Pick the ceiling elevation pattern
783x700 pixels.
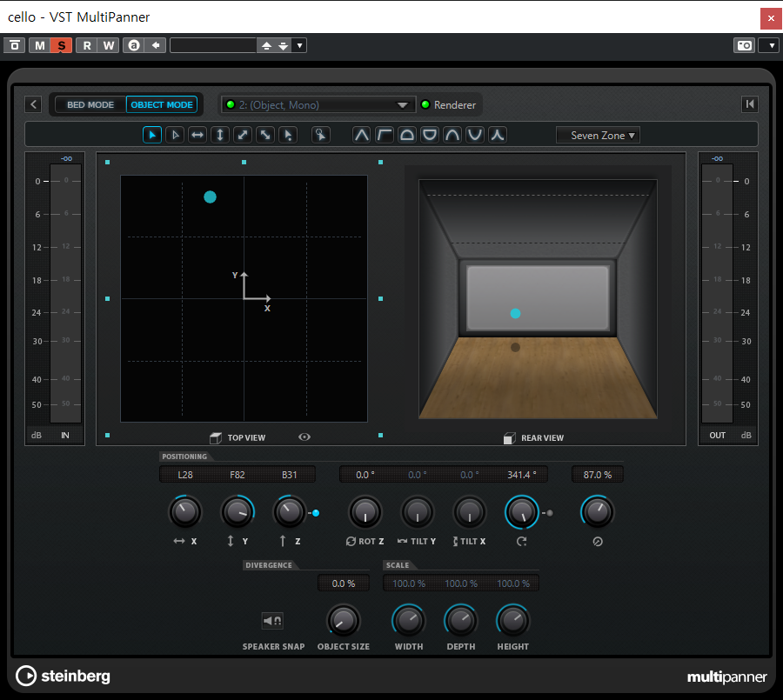click(x=384, y=135)
